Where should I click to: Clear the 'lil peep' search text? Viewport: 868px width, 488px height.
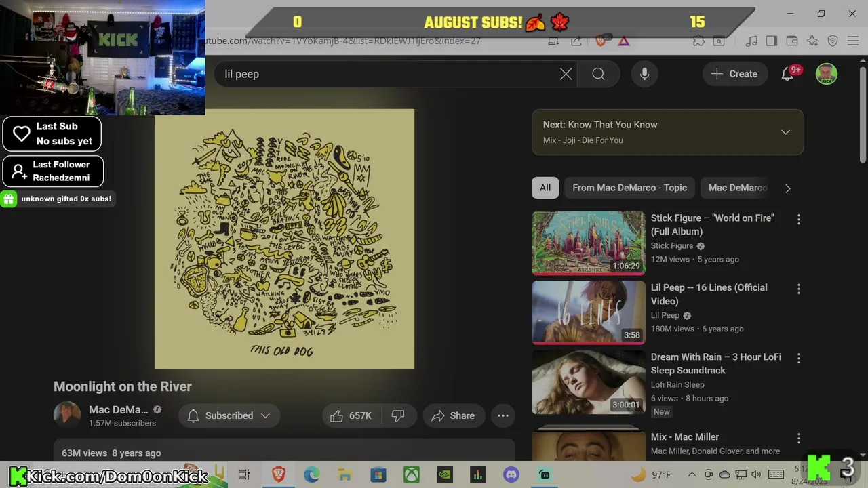tap(566, 74)
